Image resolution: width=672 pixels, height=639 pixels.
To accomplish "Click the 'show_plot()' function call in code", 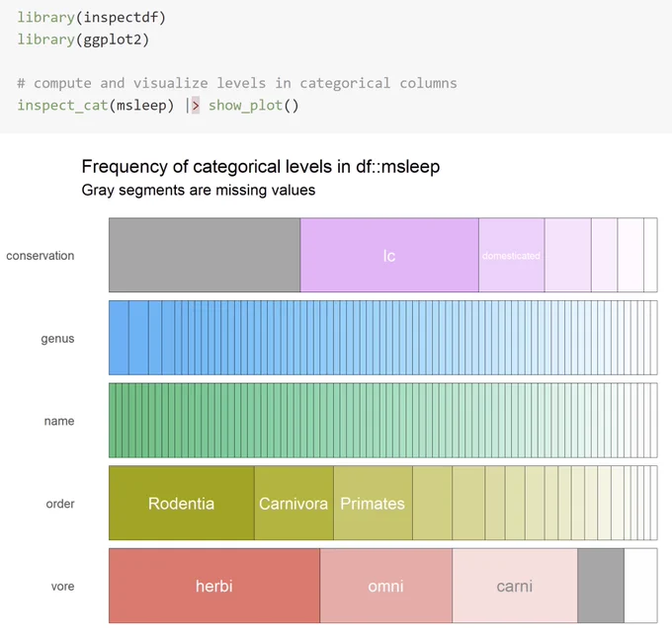I will click(x=253, y=106).
